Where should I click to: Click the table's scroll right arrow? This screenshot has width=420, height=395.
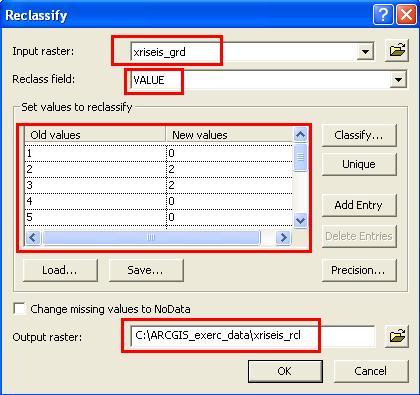(x=283, y=237)
